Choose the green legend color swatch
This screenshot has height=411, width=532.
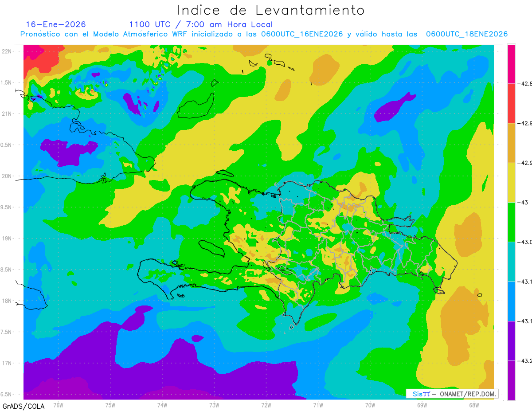(x=511, y=222)
